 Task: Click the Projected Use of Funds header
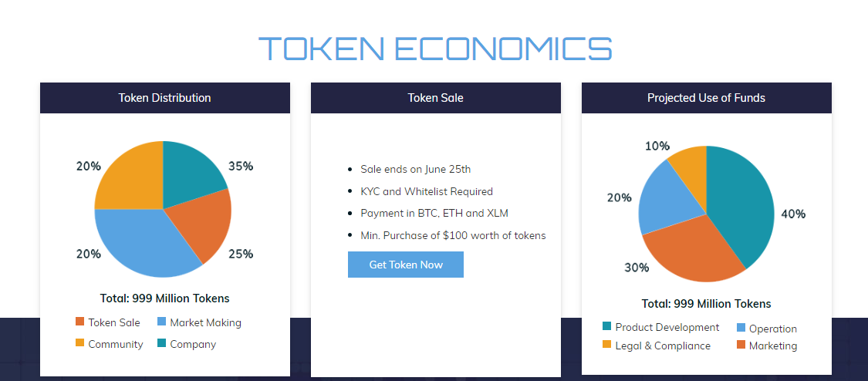[706, 98]
